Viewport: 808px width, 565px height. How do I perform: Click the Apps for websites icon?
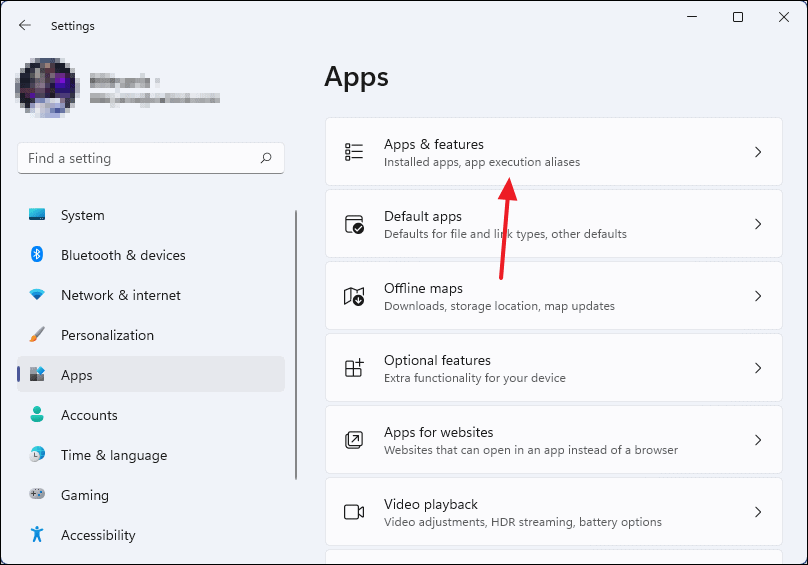tap(354, 440)
